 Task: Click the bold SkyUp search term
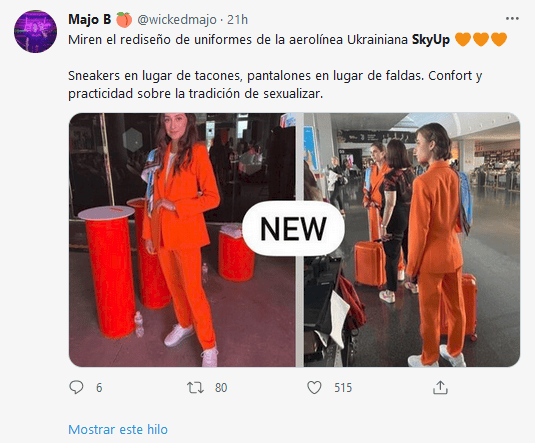point(431,40)
